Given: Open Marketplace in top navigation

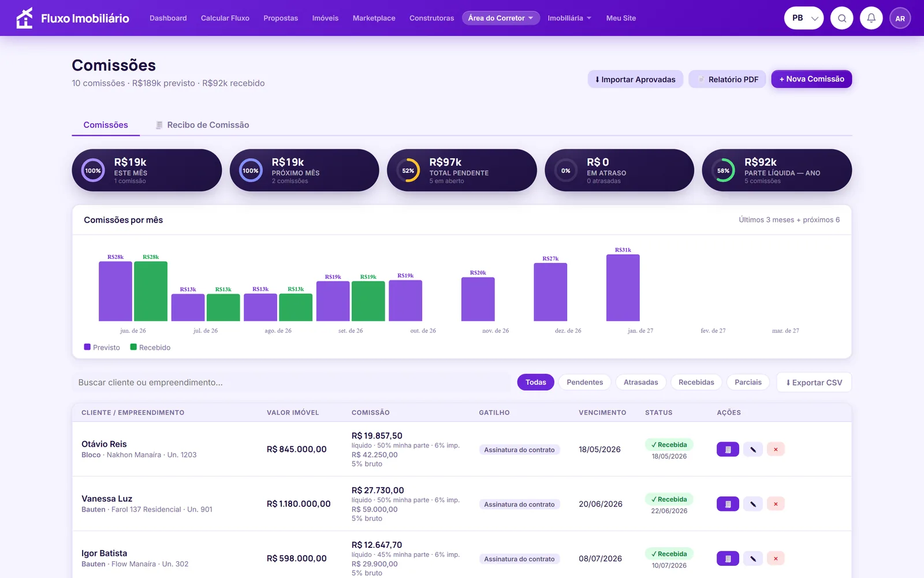Looking at the screenshot, I should (374, 18).
